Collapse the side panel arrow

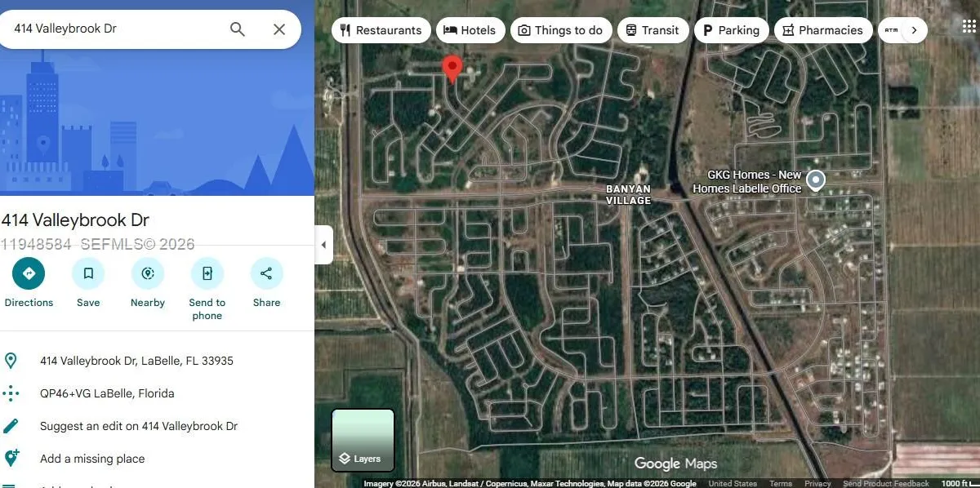(323, 245)
